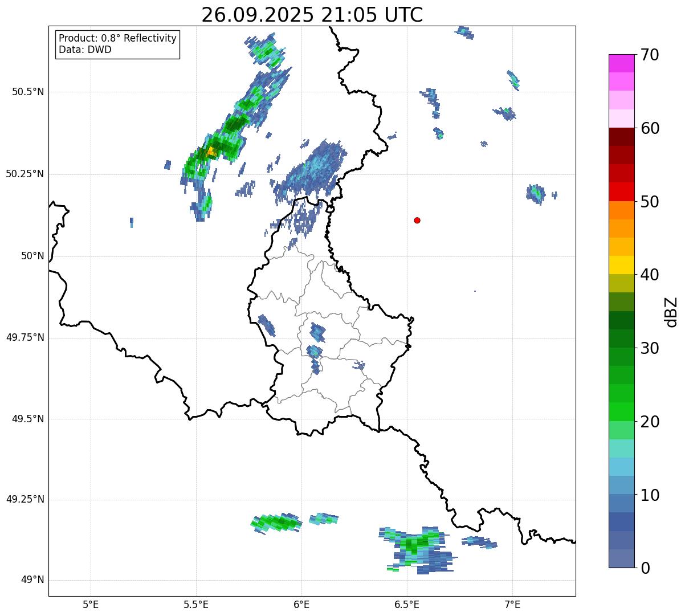The width and height of the screenshot is (685, 616).
Task: Click the "Data: DWD" label
Action: click(x=85, y=50)
